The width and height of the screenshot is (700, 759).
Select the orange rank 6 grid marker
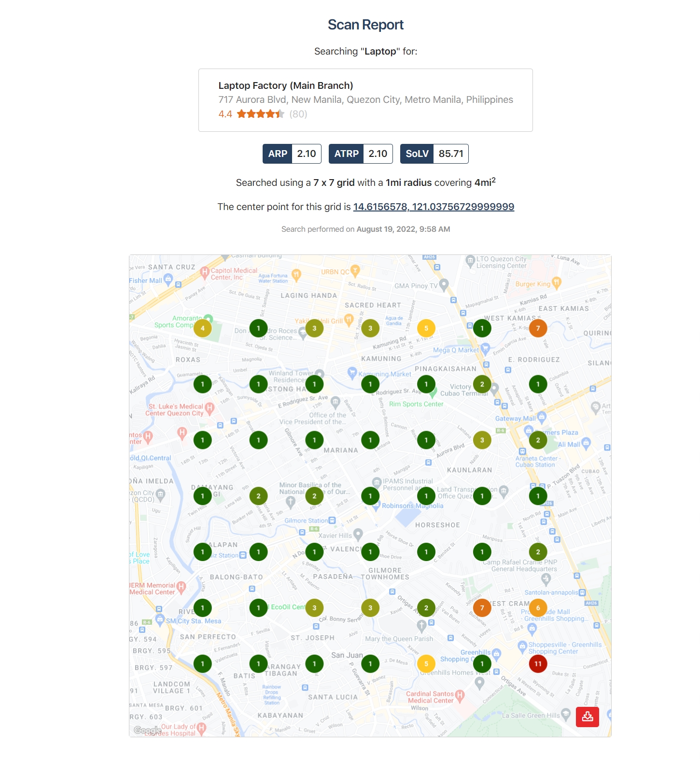tap(538, 608)
